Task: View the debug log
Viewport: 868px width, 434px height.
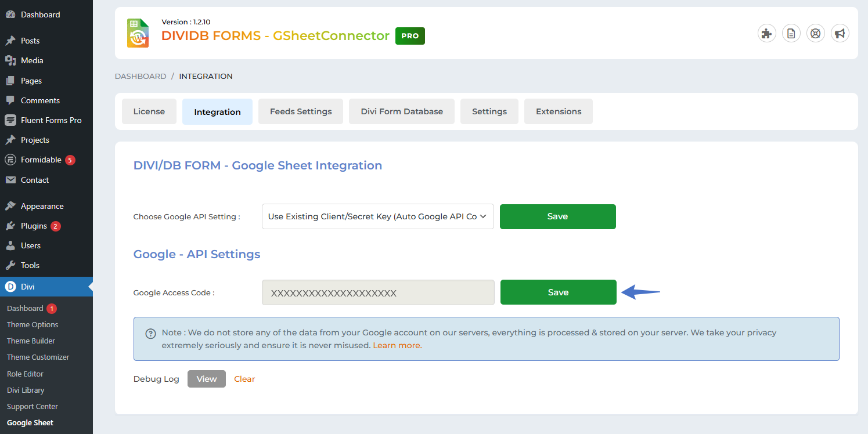Action: pyautogui.click(x=206, y=379)
